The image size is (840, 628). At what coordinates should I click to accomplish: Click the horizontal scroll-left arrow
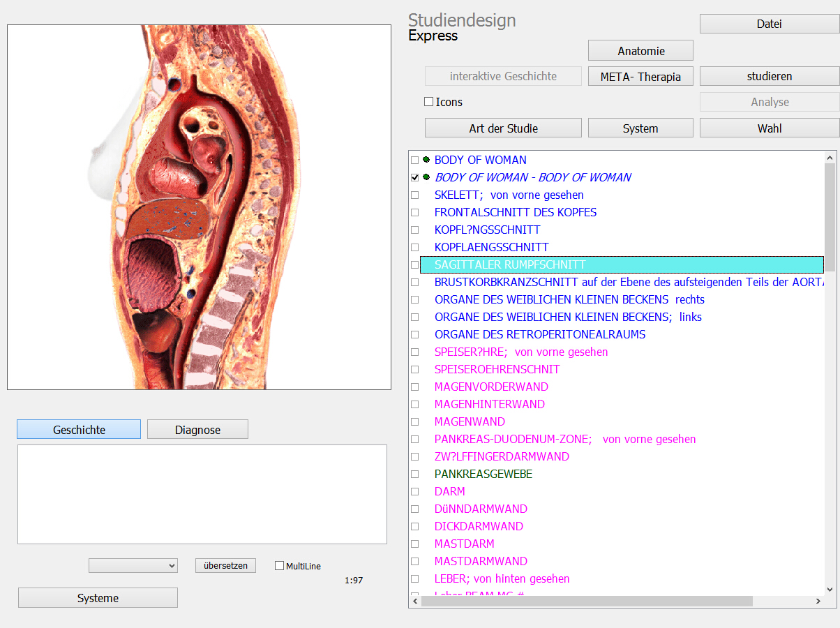tap(415, 601)
